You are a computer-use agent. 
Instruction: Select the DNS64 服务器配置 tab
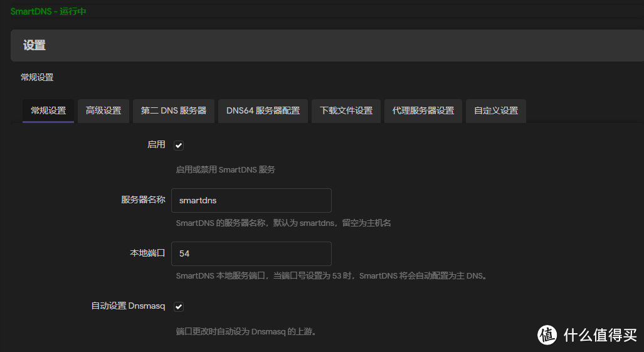coord(263,111)
